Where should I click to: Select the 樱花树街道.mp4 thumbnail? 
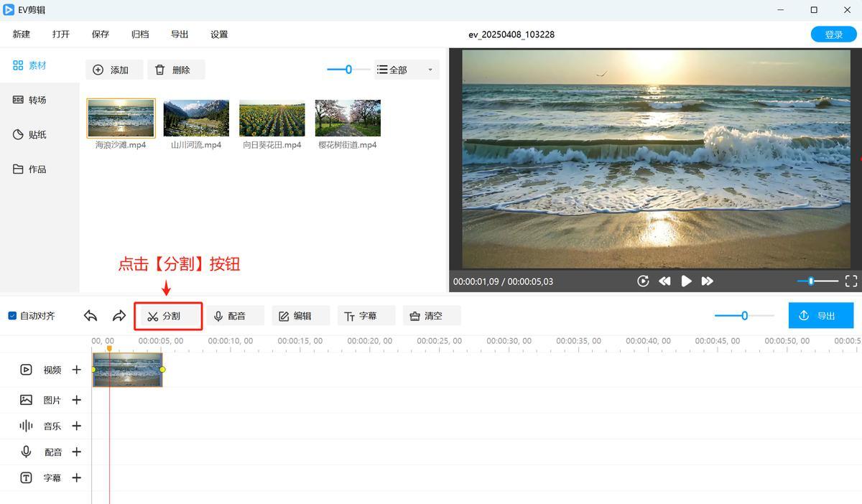[348, 118]
